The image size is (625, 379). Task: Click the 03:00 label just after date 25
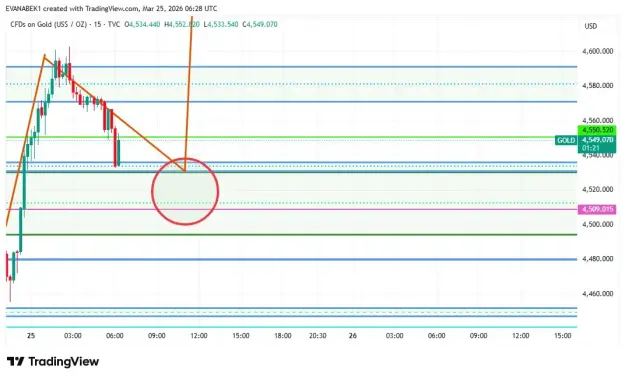pyautogui.click(x=73, y=336)
